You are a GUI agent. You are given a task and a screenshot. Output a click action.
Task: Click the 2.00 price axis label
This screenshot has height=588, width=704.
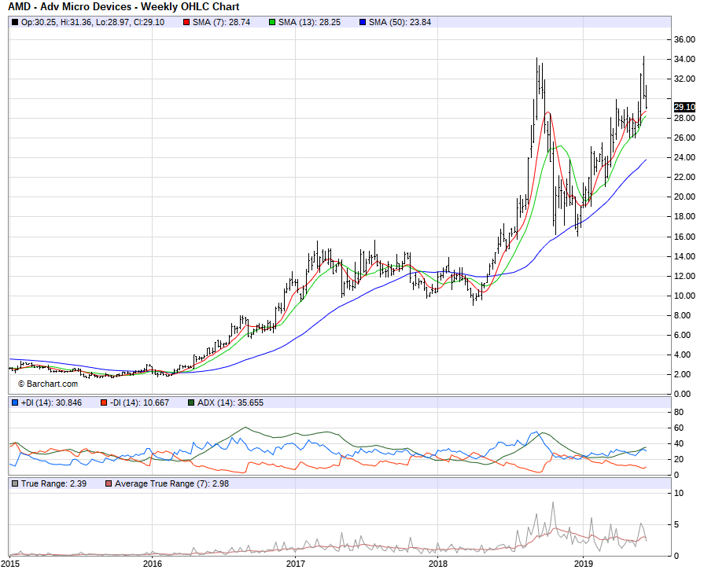(x=683, y=374)
